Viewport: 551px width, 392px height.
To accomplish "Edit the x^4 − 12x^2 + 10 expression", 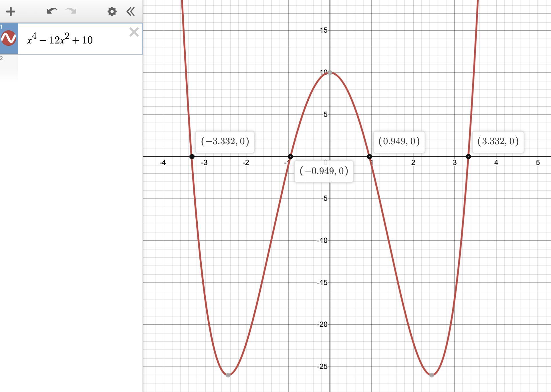I will (60, 40).
